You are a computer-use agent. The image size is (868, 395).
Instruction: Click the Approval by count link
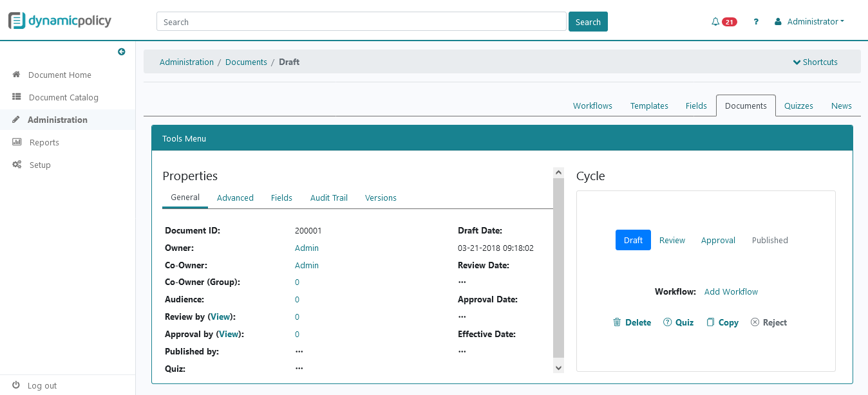click(297, 335)
